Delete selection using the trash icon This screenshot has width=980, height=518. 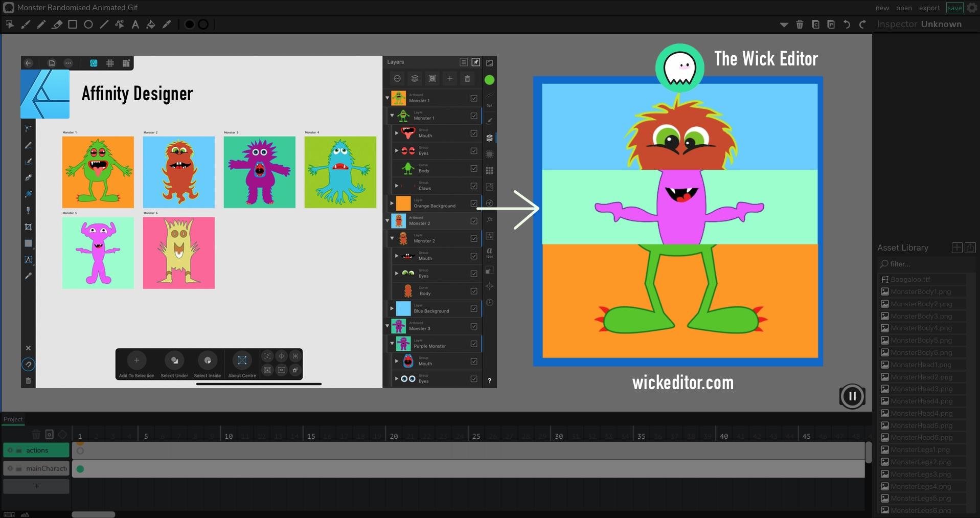(800, 24)
